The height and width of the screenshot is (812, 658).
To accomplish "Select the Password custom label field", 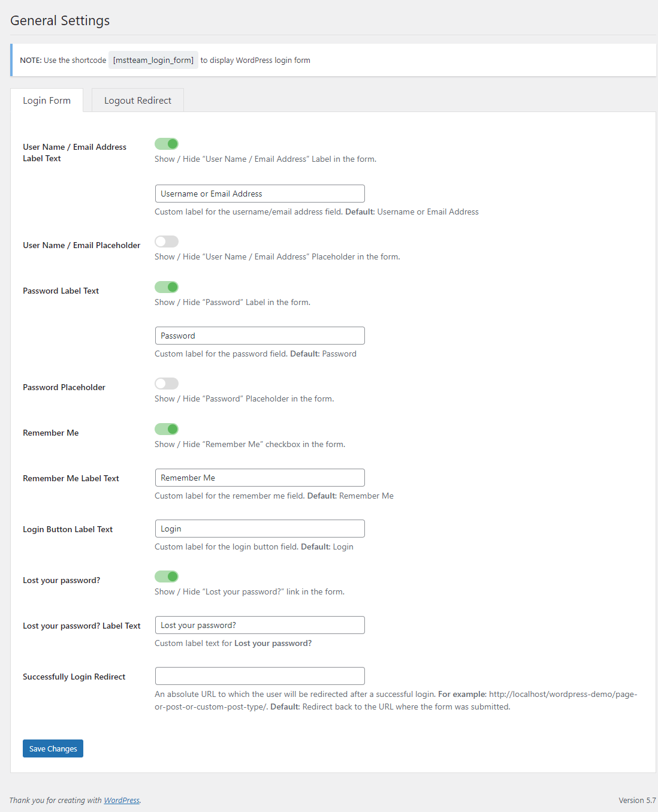I will click(259, 335).
